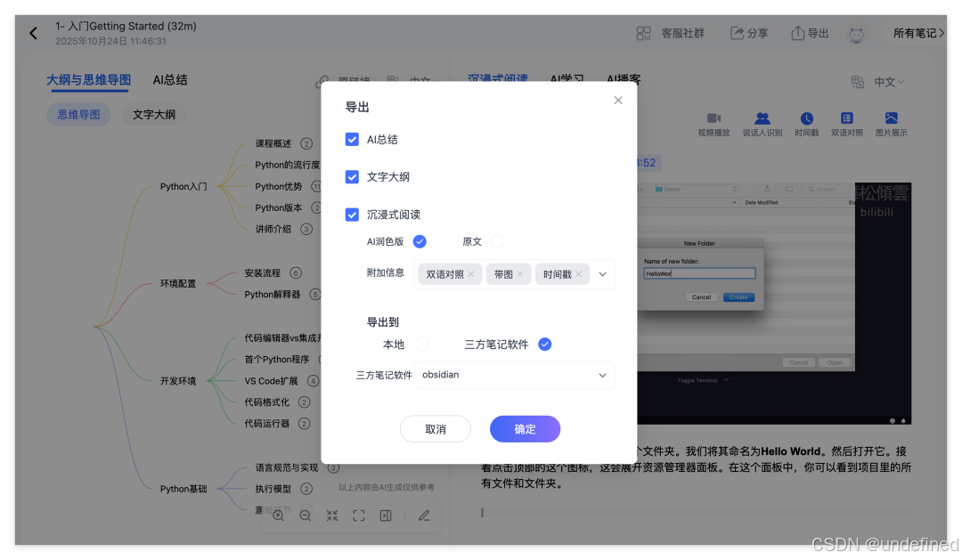Viewport: 962px width, 560px height.
Task: Expand the 安装流程 node badge 6
Action: (x=296, y=273)
